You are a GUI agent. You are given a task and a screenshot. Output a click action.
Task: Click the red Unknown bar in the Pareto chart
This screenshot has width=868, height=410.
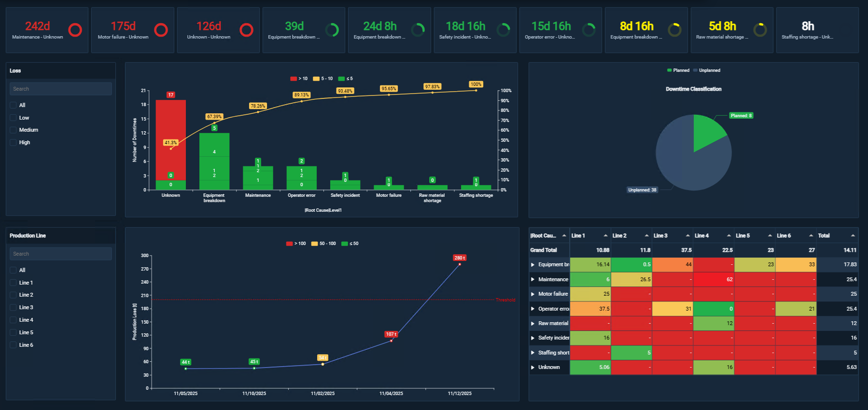pyautogui.click(x=171, y=140)
